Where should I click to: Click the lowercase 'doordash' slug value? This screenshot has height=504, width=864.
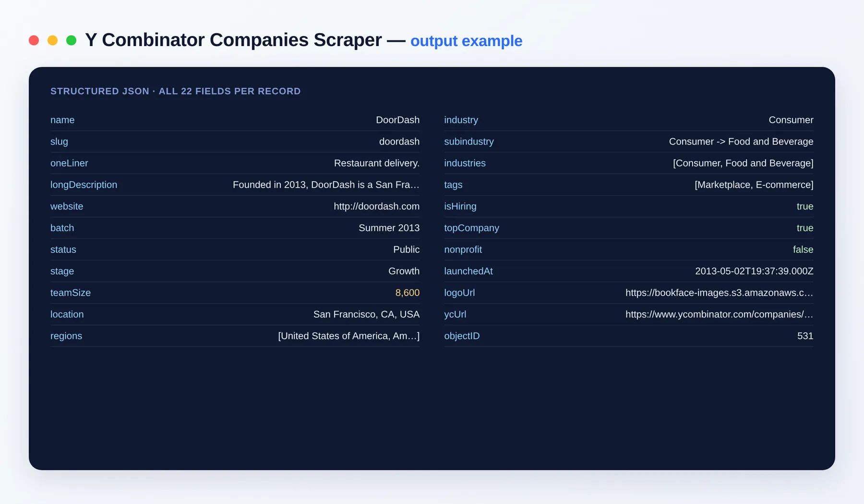click(399, 142)
